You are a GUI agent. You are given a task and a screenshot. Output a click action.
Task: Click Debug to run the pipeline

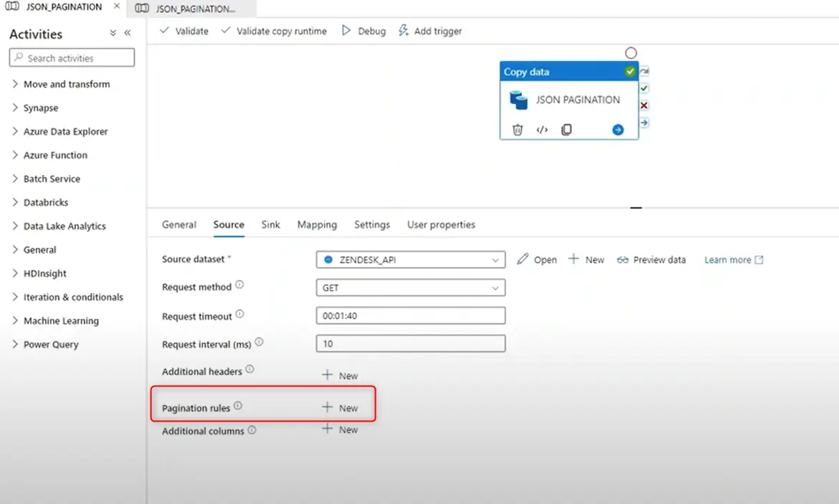pos(364,31)
